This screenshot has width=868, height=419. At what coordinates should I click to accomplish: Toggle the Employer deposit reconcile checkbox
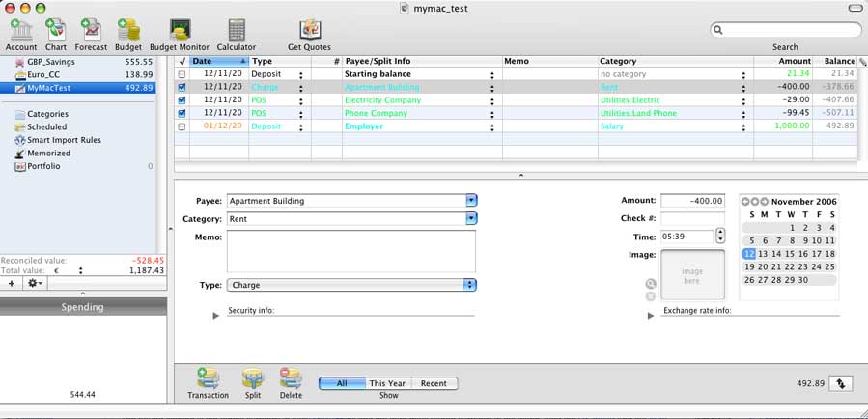(182, 126)
